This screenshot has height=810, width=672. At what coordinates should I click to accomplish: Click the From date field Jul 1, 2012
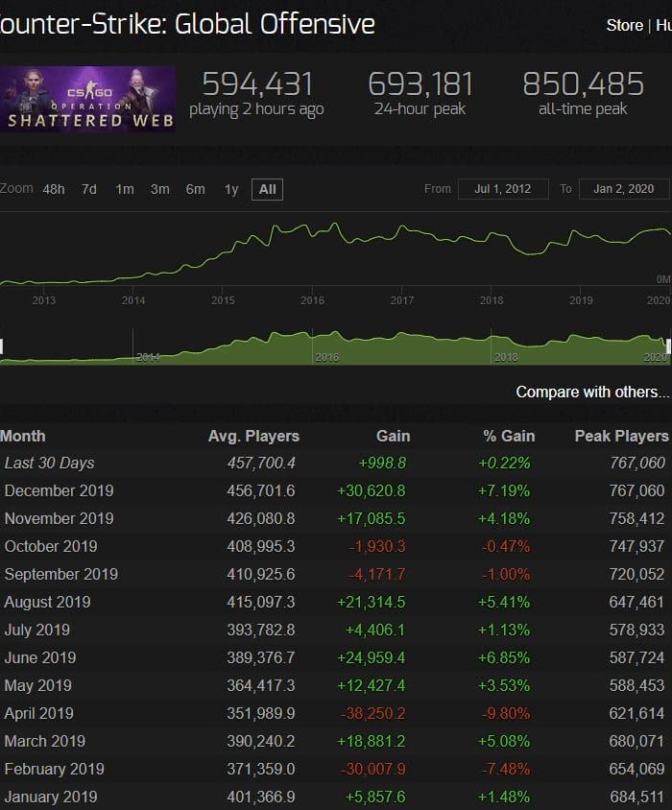pyautogui.click(x=503, y=189)
